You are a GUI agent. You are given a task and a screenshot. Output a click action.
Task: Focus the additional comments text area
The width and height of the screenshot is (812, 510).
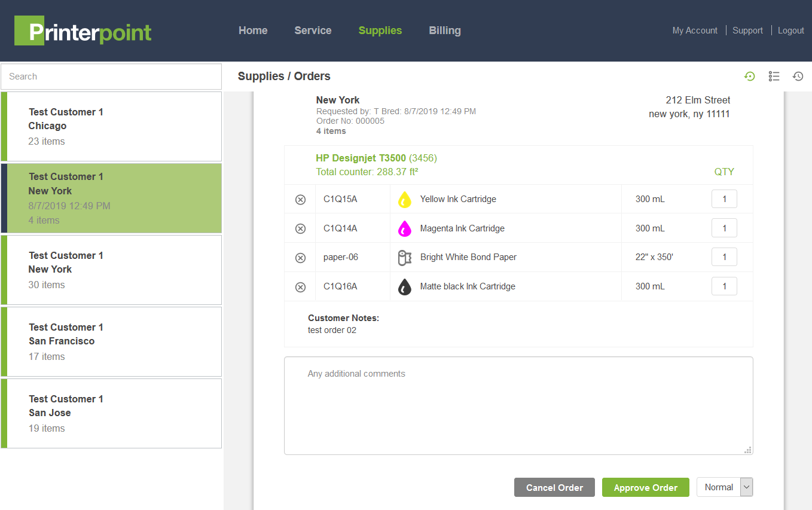point(518,406)
